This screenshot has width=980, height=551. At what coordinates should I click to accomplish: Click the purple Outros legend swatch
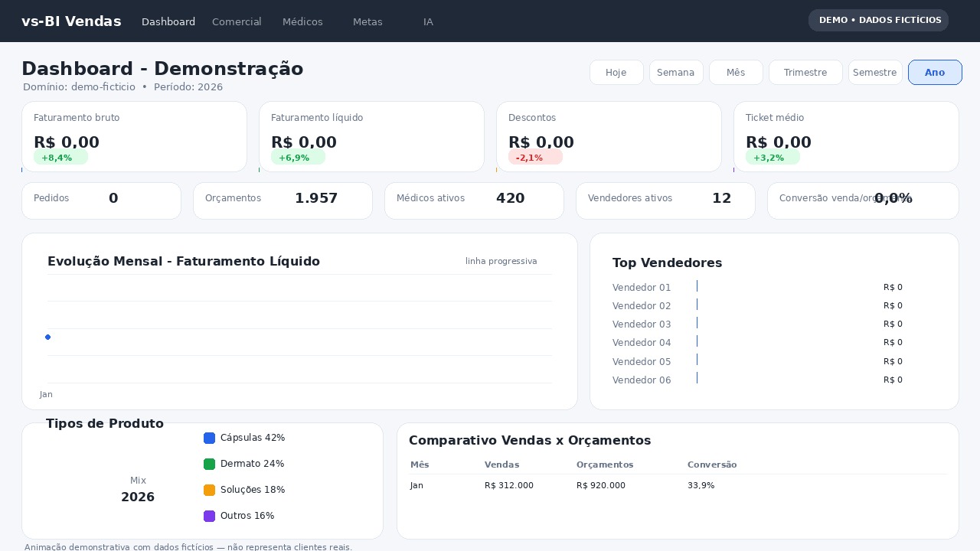209,516
